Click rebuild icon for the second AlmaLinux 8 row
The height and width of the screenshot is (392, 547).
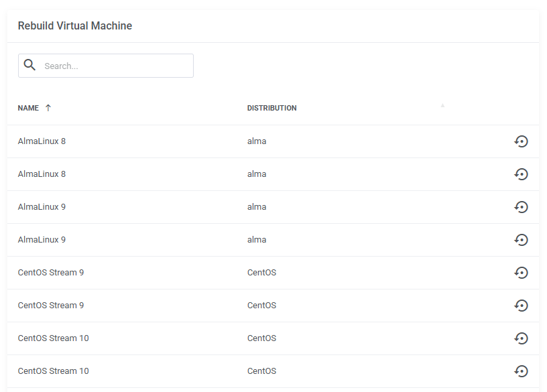point(521,174)
